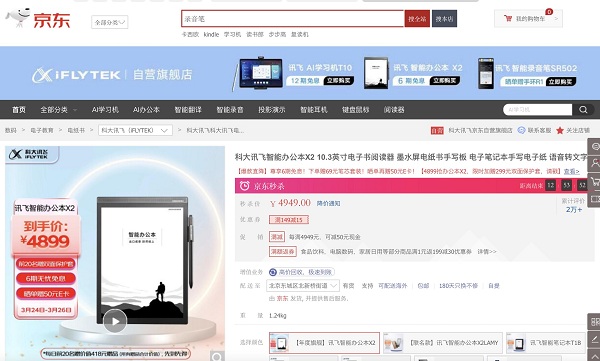Viewport: 600px width, 361px height.
Task: Click the SR502 recorder image in banner
Action: pyautogui.click(x=486, y=73)
